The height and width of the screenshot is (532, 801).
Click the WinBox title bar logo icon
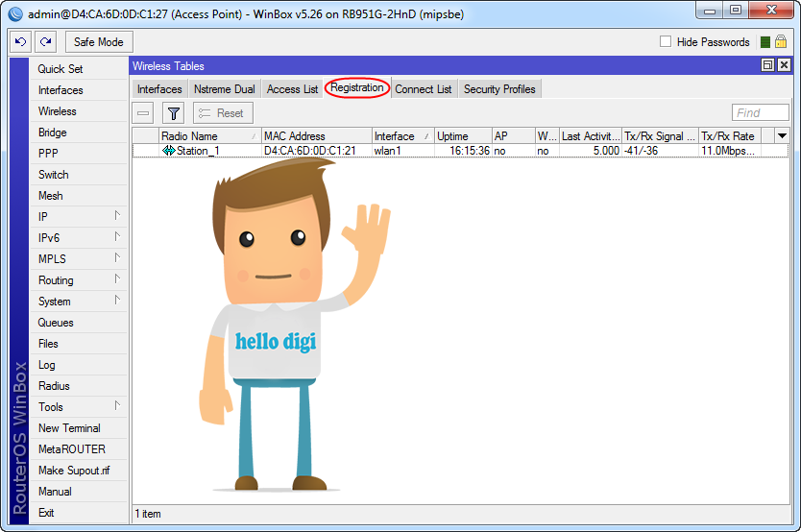[x=15, y=13]
